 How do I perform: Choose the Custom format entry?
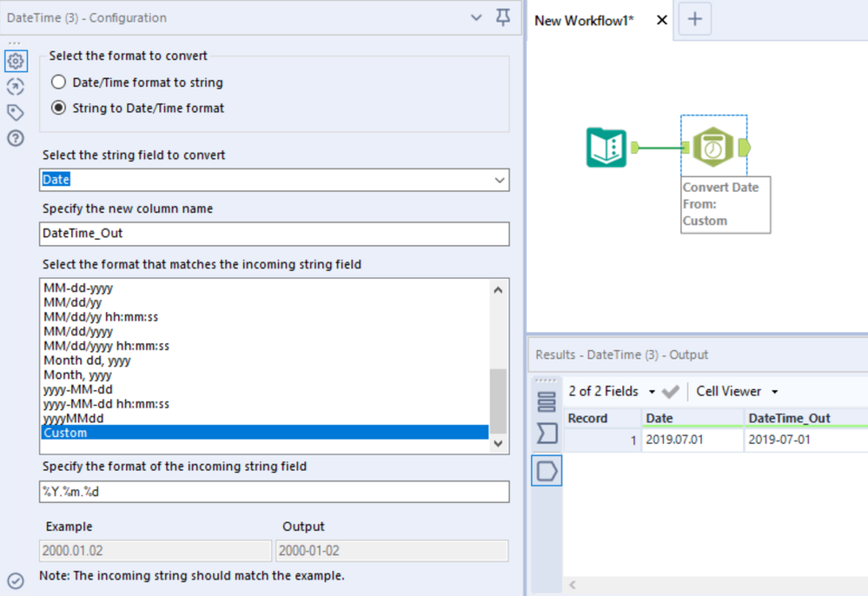[x=265, y=433]
